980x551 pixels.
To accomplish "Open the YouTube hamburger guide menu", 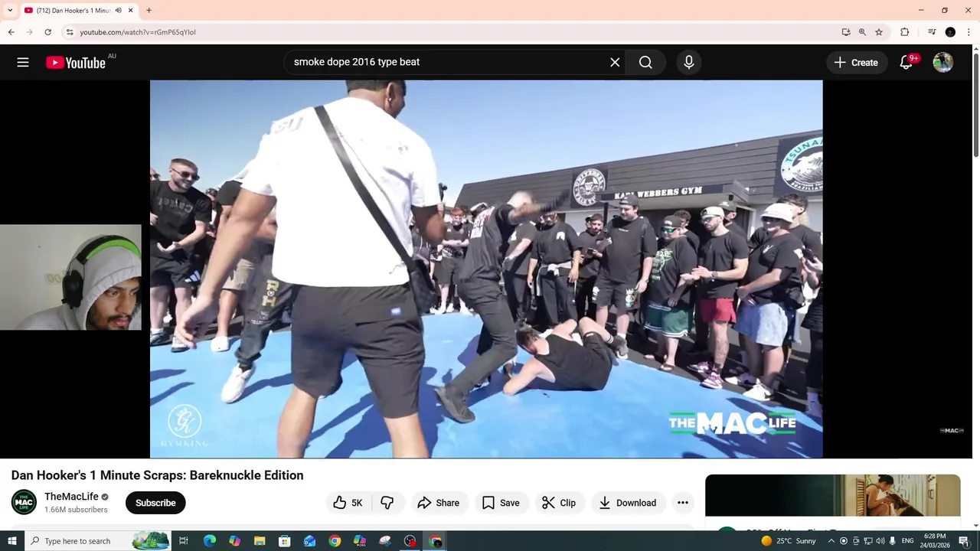I will [23, 63].
